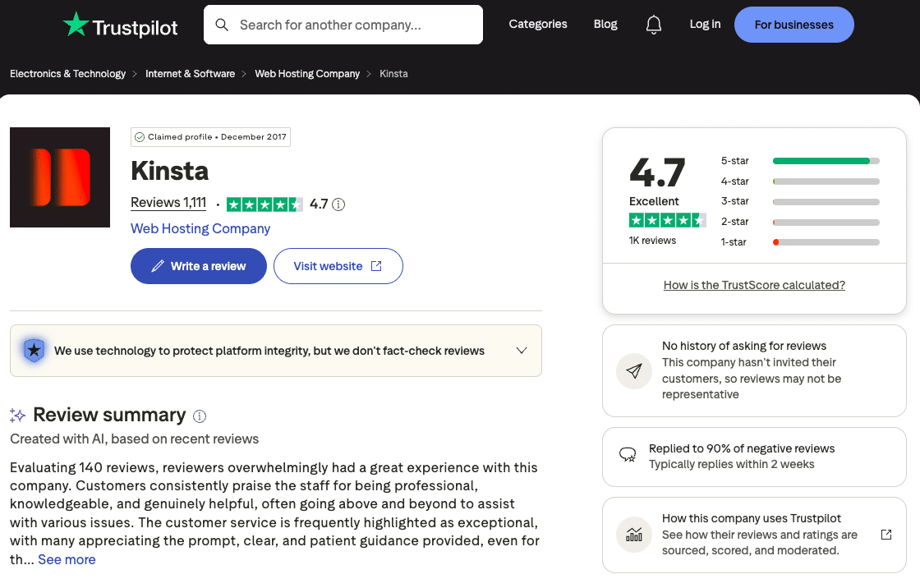This screenshot has width=920, height=588.
Task: Click the speech bubble reply icon
Action: [628, 455]
